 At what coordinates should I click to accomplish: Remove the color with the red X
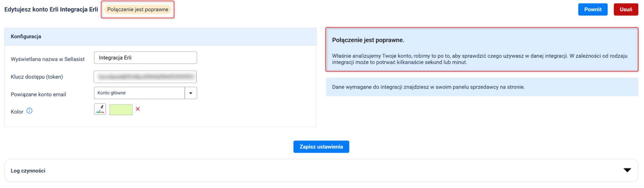click(138, 109)
